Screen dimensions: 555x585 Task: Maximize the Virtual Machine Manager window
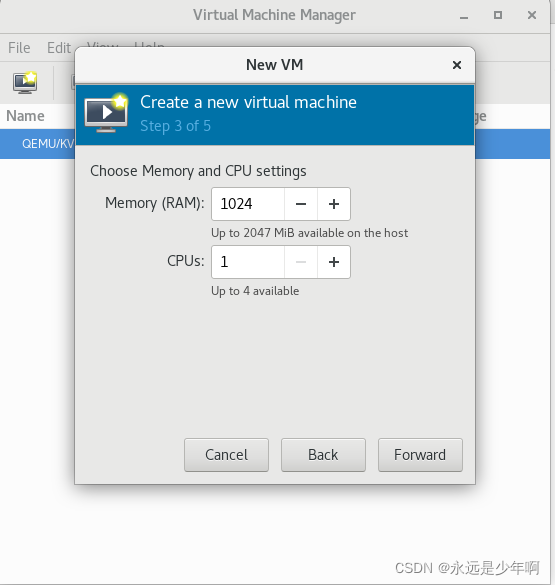[498, 15]
